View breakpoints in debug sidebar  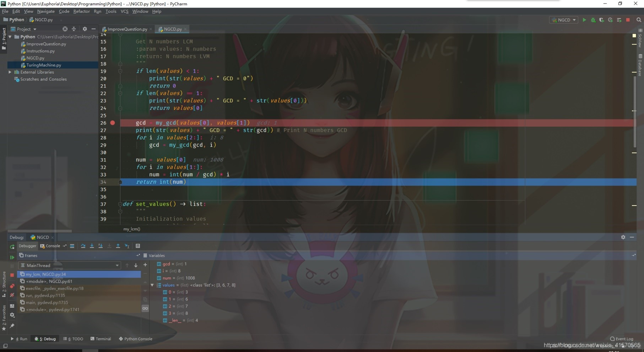(x=12, y=286)
